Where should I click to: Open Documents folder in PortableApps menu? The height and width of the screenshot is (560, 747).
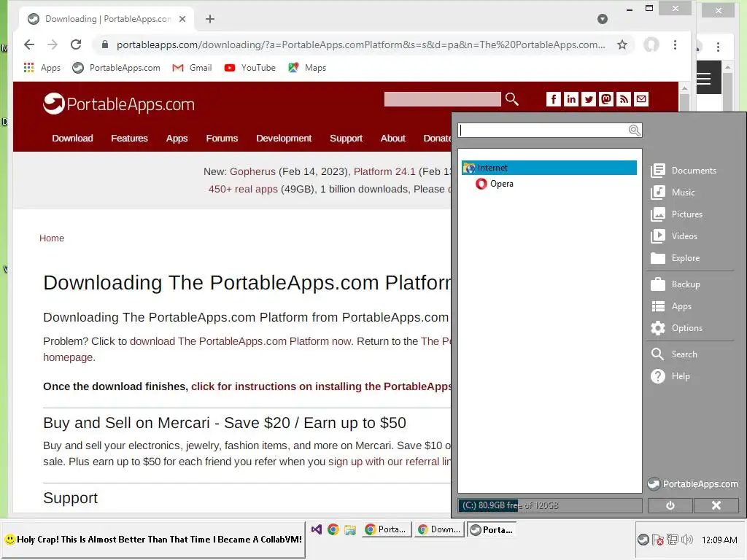coord(684,171)
